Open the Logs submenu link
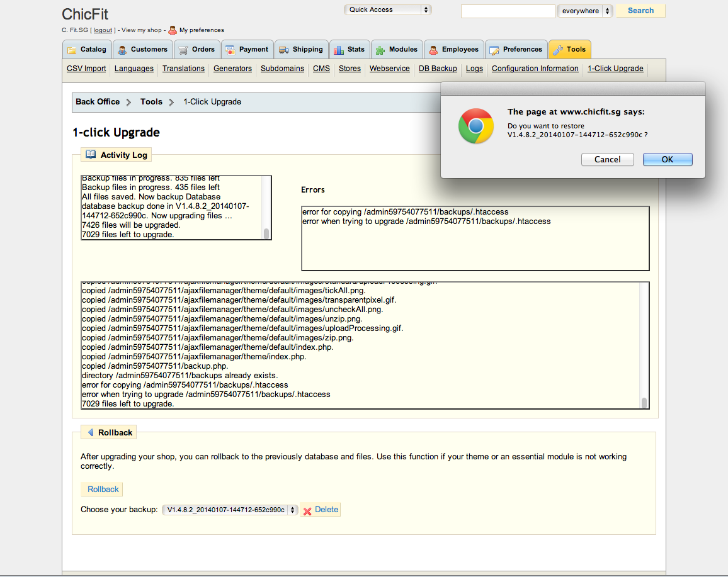 pyautogui.click(x=474, y=69)
